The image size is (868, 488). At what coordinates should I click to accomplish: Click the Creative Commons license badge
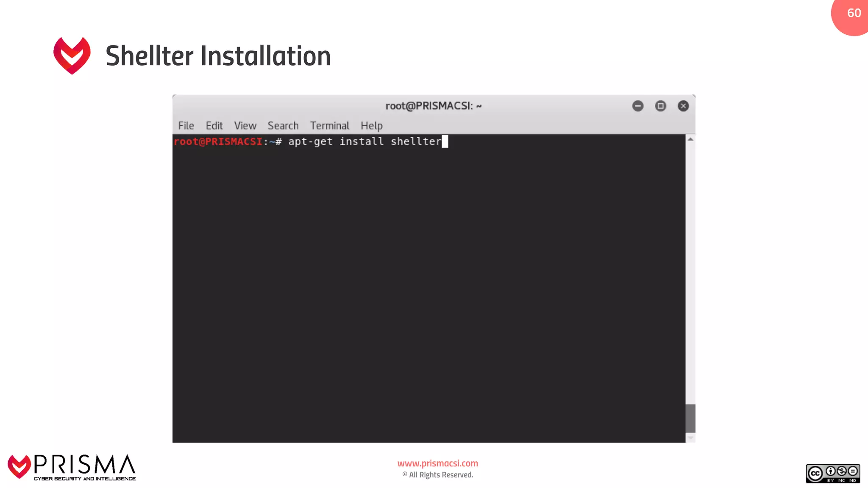(833, 473)
